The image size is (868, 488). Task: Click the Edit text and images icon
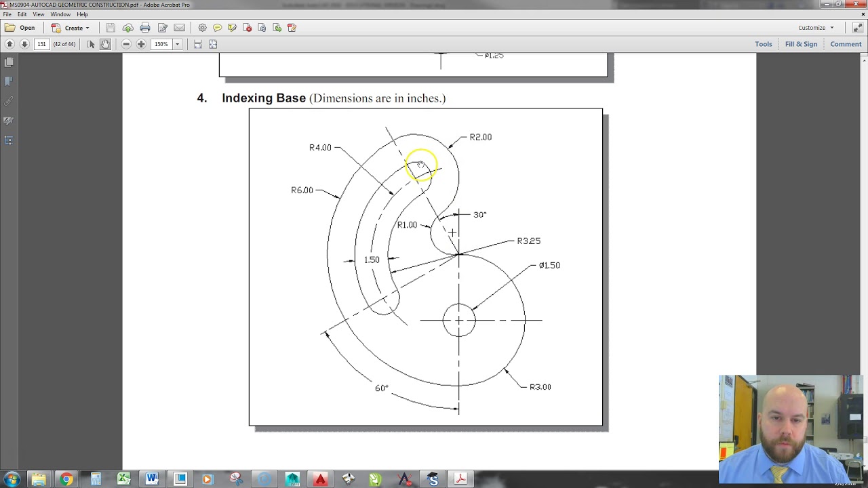(x=163, y=28)
